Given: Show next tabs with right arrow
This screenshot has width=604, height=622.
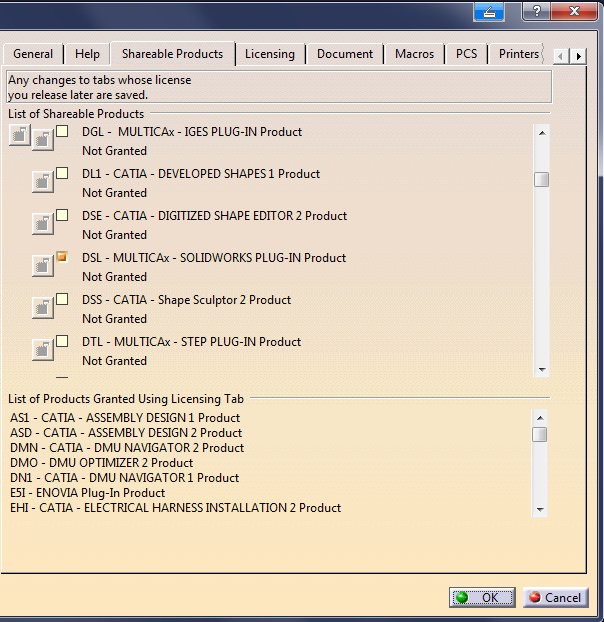Looking at the screenshot, I should point(579,56).
